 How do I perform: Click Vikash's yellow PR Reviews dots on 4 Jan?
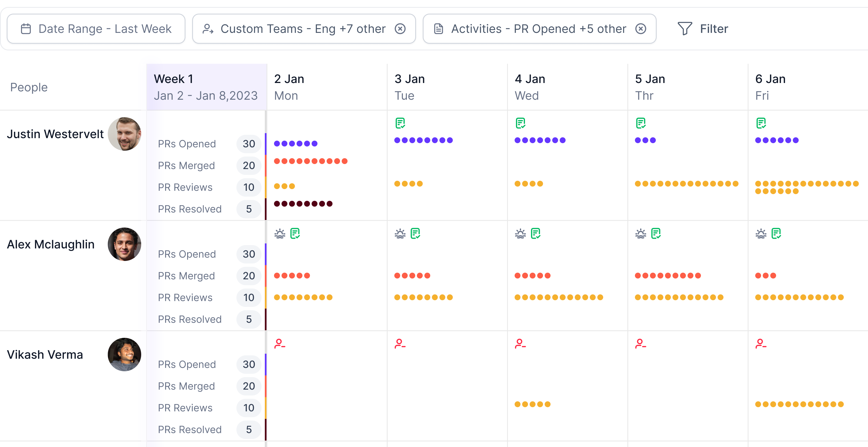tap(532, 404)
